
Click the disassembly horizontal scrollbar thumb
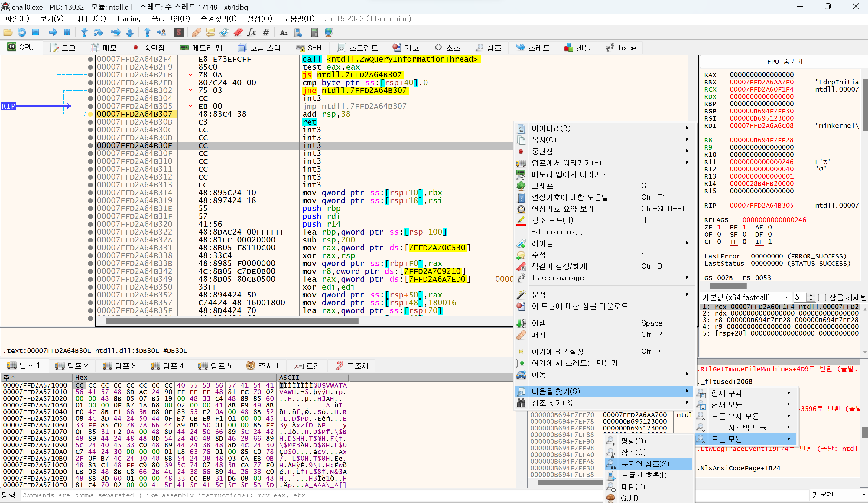232,321
